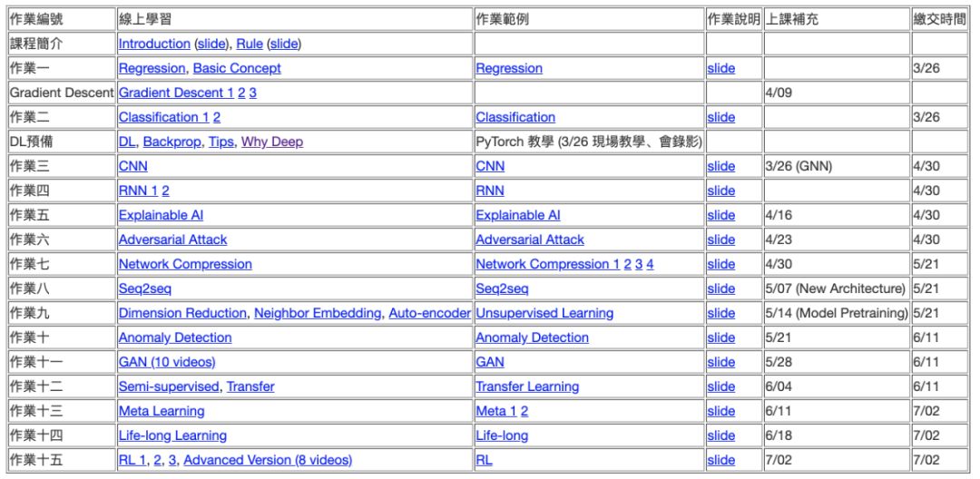This screenshot has width=980, height=479.
Task: Open the slide link for 作業八
Action: click(x=721, y=288)
